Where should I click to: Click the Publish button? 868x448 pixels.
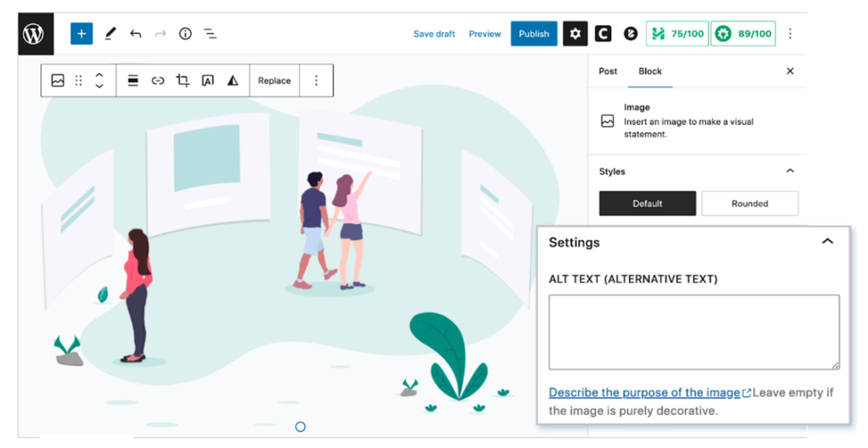(x=534, y=33)
